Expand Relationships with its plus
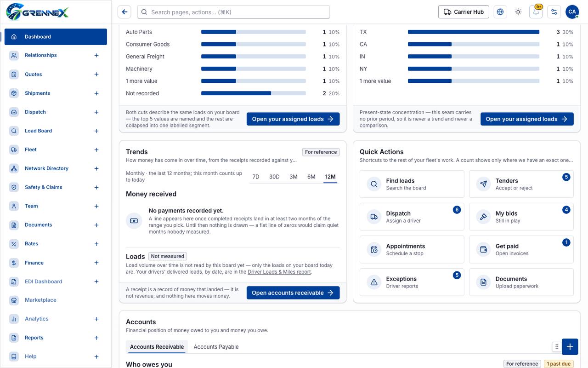 96,55
